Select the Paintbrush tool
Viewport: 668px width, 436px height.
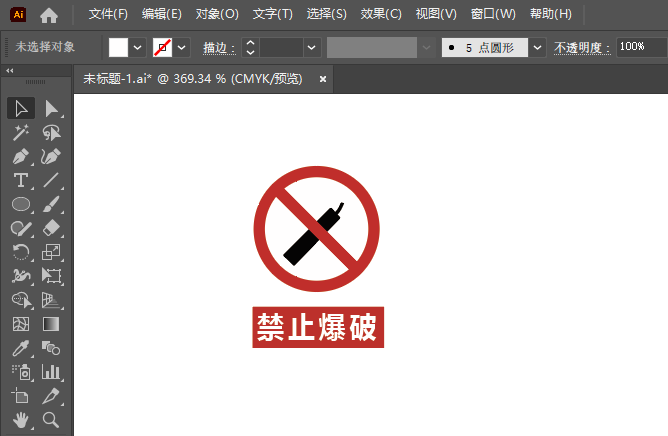pos(52,204)
